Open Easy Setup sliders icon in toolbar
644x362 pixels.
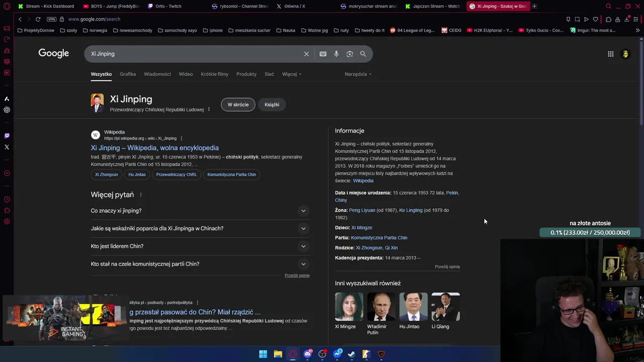pos(636,19)
